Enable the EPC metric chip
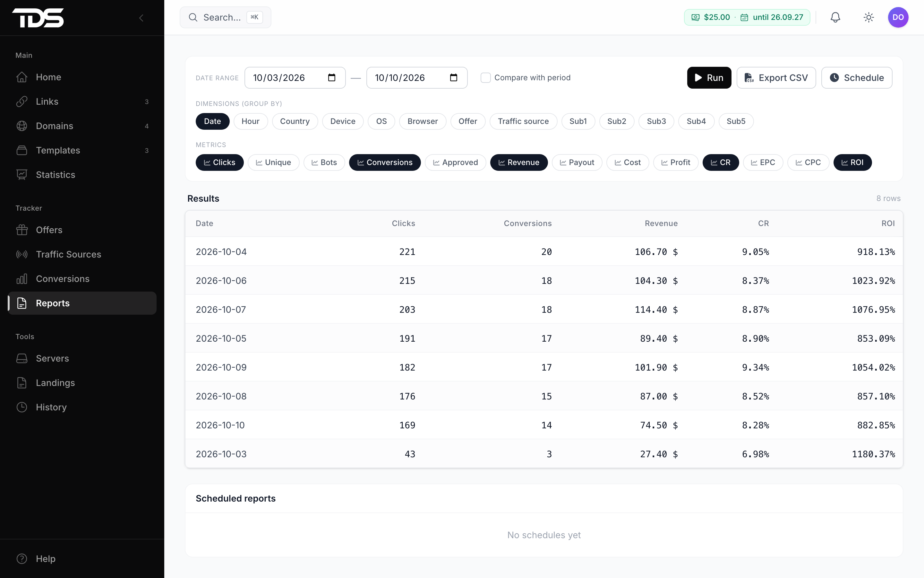 (763, 162)
